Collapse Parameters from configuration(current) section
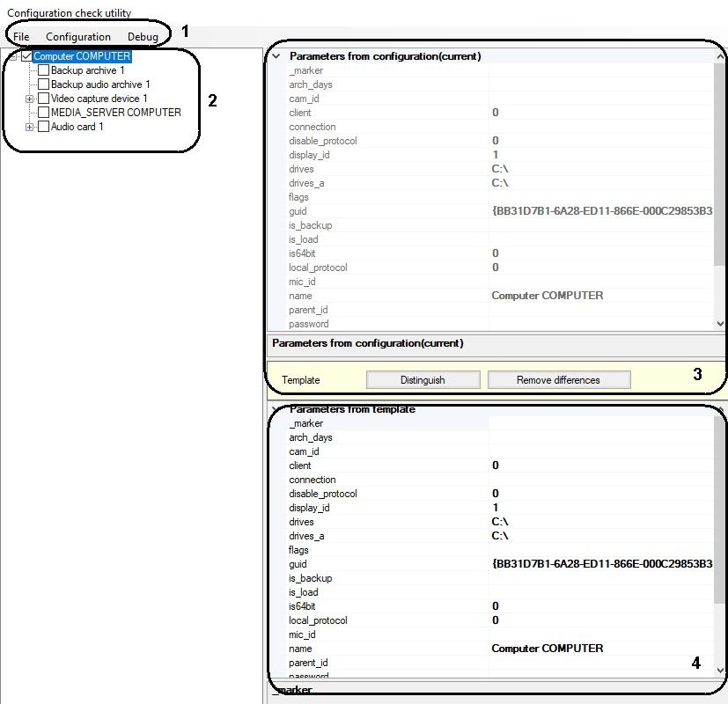 click(x=276, y=56)
